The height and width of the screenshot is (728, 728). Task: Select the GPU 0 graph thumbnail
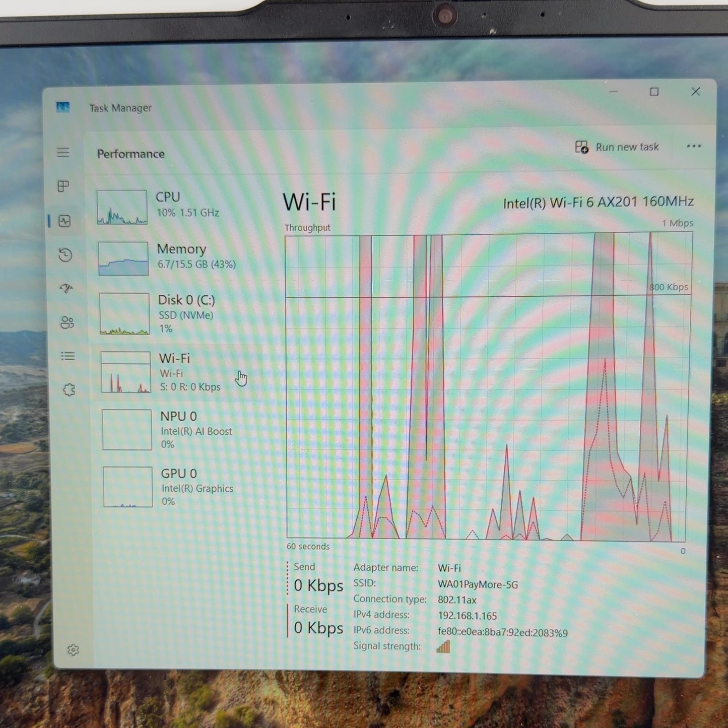[x=128, y=487]
